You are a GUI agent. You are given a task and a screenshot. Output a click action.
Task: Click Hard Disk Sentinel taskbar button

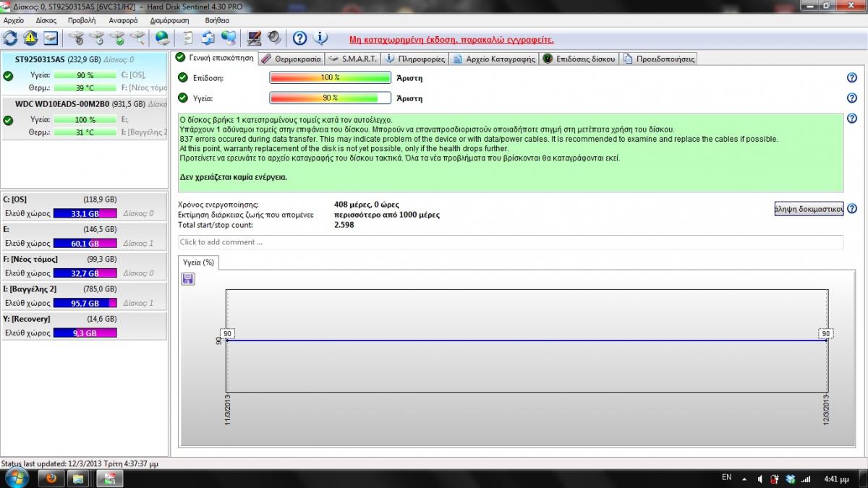click(x=110, y=478)
